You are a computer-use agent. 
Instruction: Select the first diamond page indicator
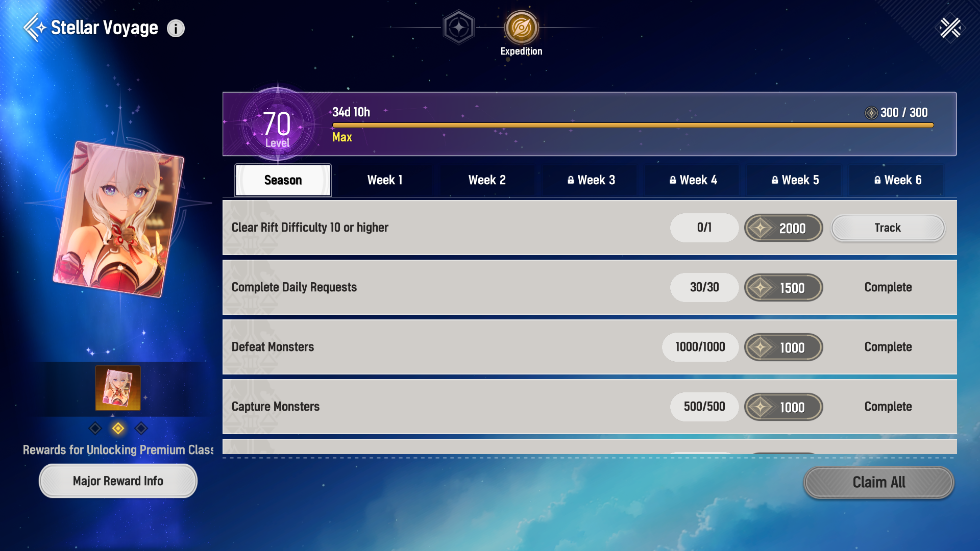[95, 429]
